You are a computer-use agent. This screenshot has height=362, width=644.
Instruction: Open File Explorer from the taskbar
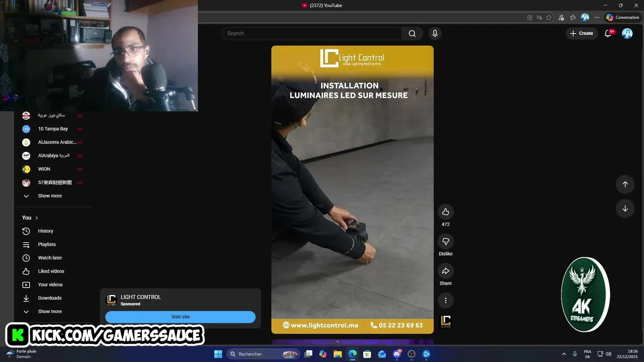[338, 354]
